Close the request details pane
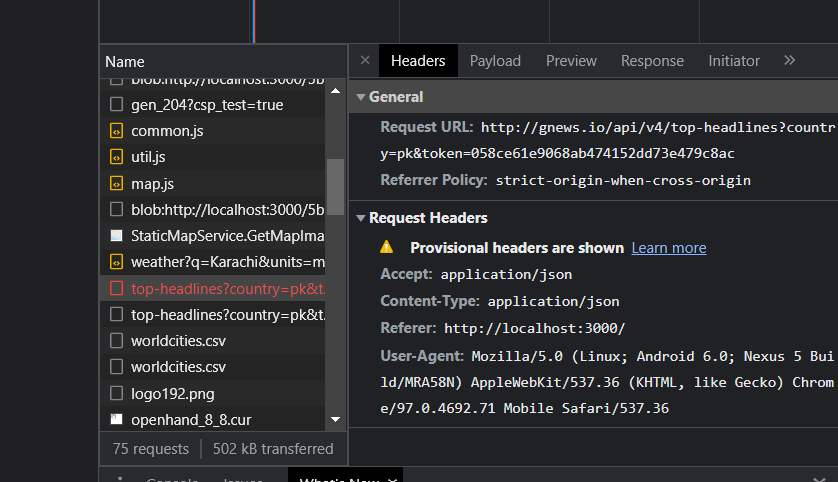Screen dimensions: 838x482 tap(365, 60)
